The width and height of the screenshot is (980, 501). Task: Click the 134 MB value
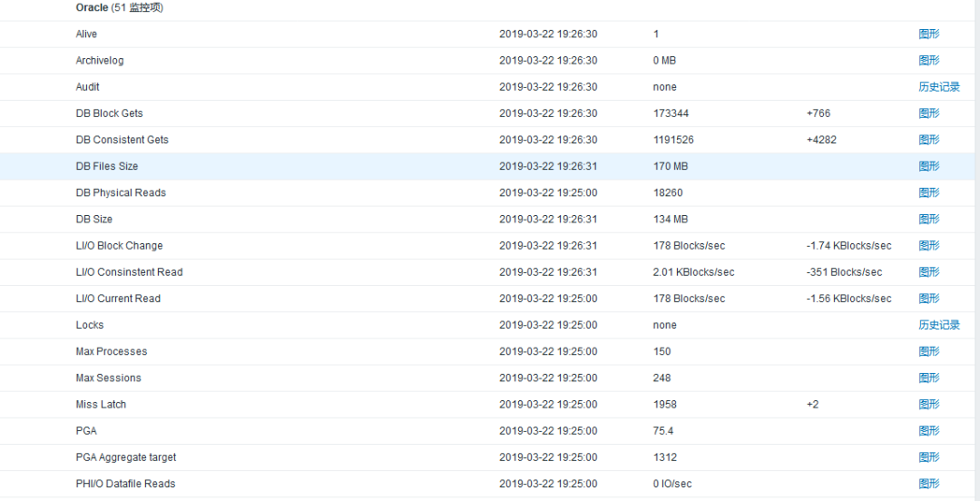[x=671, y=219]
